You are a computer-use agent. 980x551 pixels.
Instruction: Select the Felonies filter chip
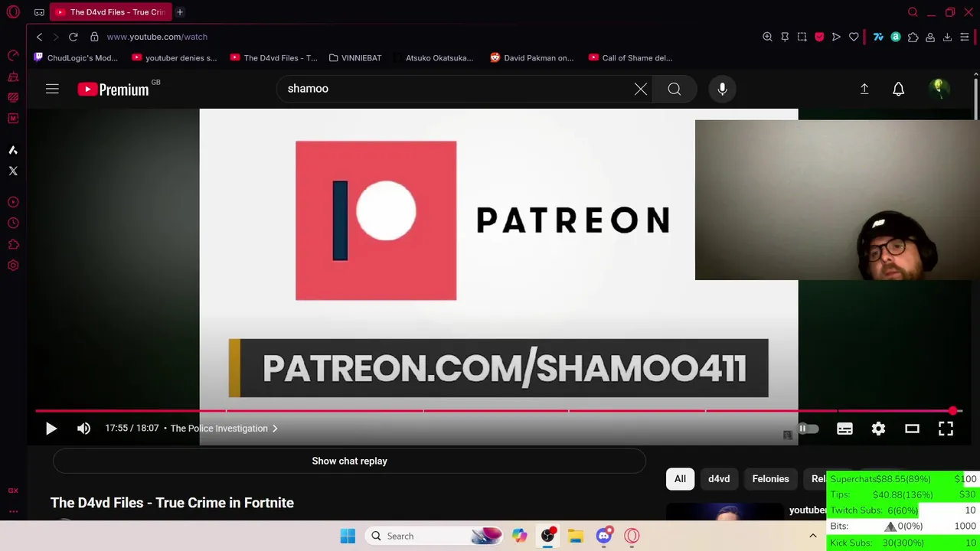pos(770,479)
